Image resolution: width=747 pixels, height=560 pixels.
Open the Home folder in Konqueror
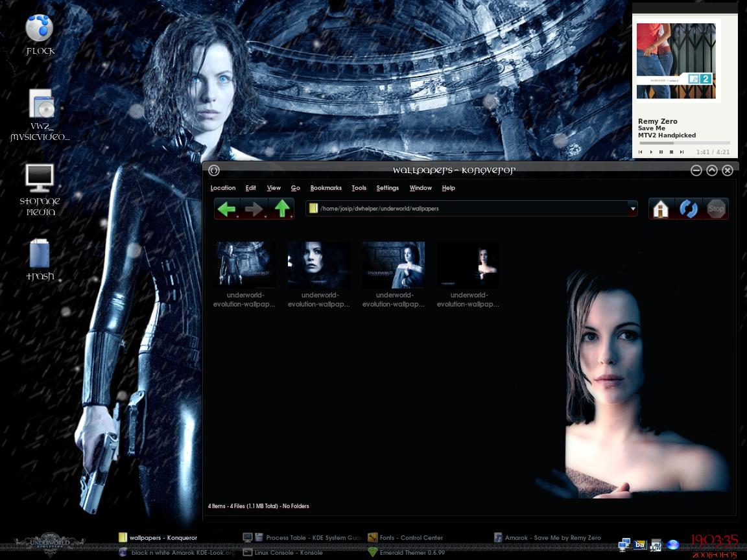661,209
